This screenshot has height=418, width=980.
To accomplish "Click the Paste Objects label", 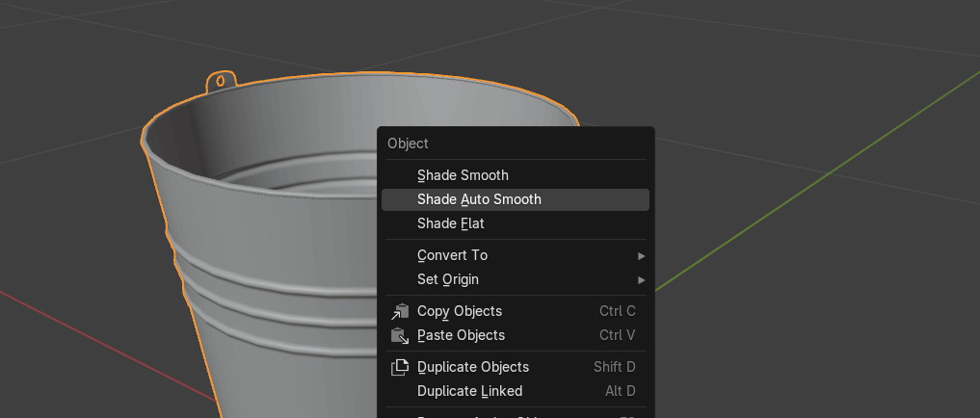I will point(461,335).
